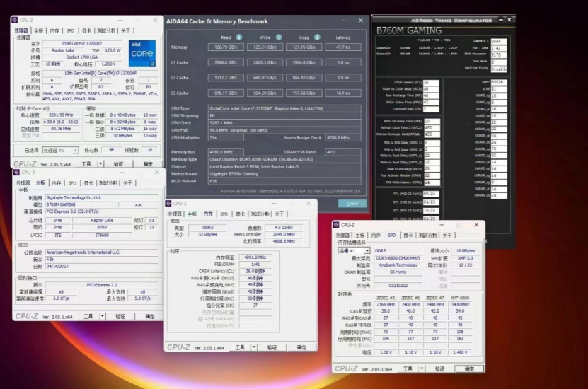Close the CPU-Z memory window with the X
This screenshot has width=588, height=389.
[309, 203]
